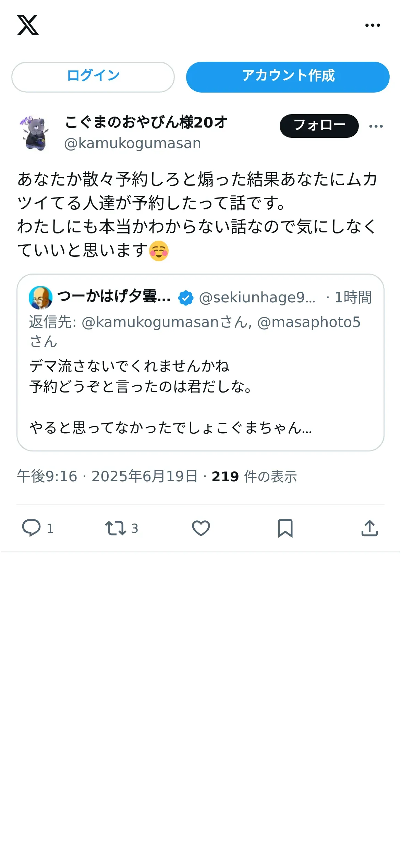
Task: Open the @kamukogumasan handle link
Action: (x=133, y=143)
